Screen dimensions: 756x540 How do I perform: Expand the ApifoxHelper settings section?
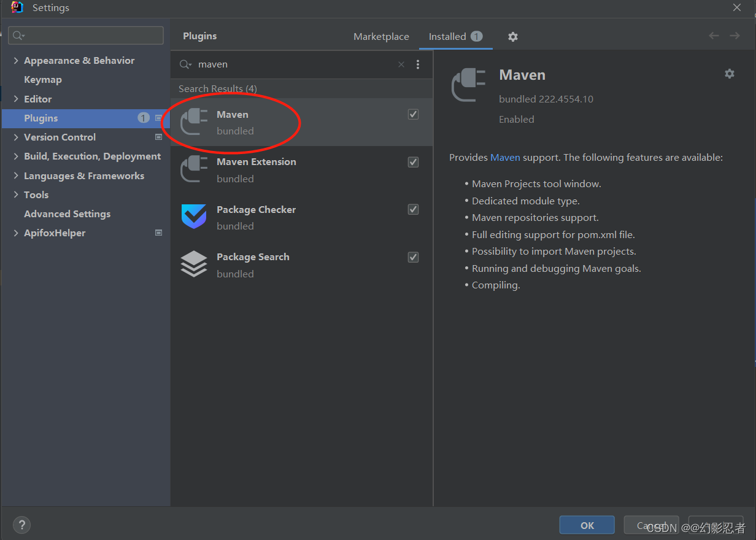click(16, 233)
